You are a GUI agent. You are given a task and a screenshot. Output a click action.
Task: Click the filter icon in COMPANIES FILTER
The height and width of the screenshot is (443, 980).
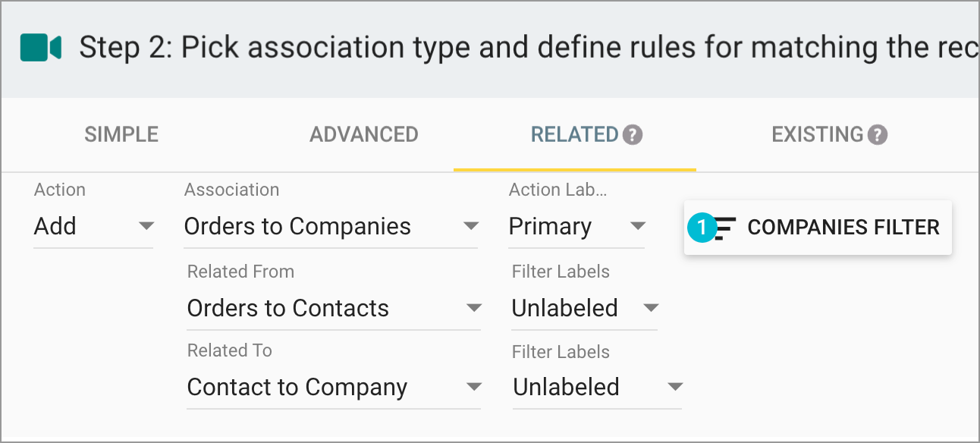pyautogui.click(x=726, y=226)
